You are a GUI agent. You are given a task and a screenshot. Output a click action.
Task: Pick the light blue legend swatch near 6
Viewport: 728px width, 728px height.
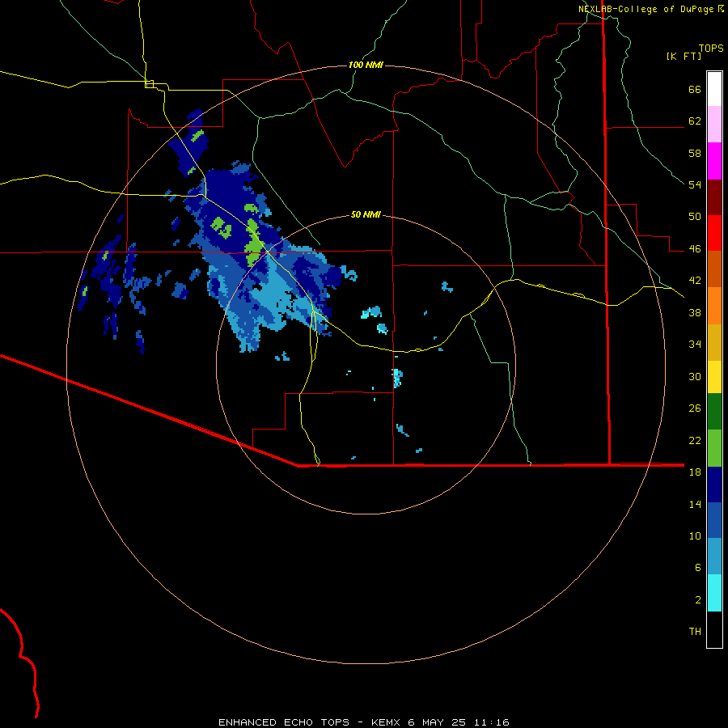click(714, 557)
